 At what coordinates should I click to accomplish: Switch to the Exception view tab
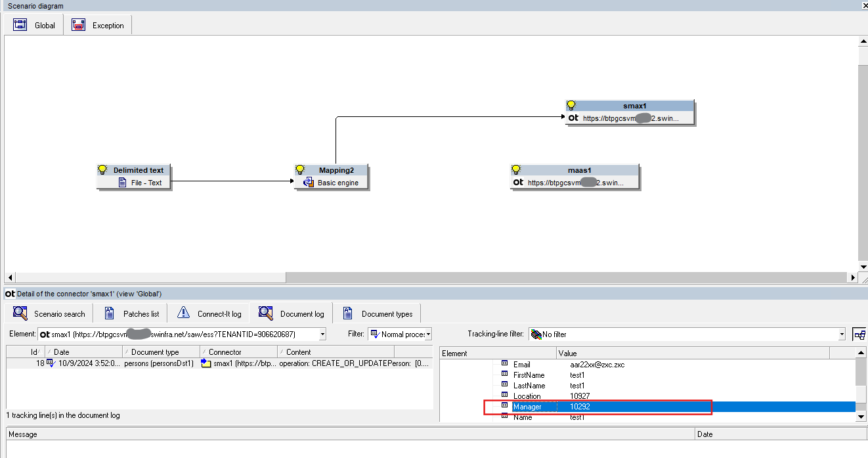pyautogui.click(x=97, y=25)
